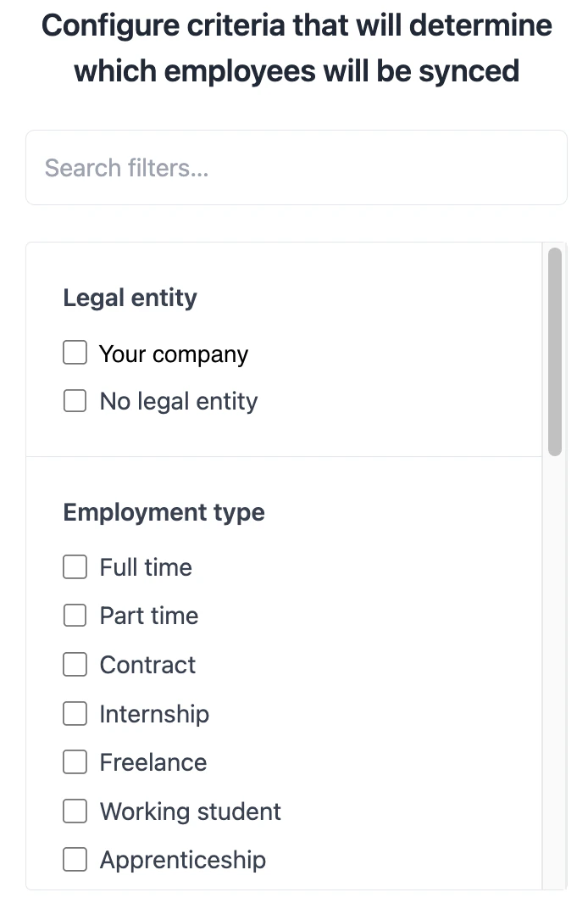Enable the "Internship" checkbox

75,713
